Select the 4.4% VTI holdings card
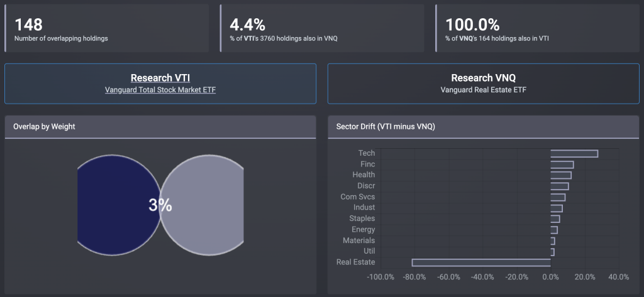Viewport: 644px width, 297px height. [322, 28]
